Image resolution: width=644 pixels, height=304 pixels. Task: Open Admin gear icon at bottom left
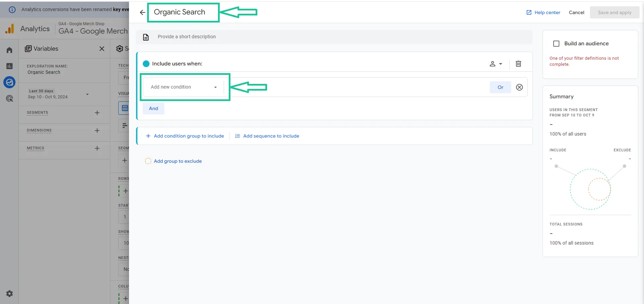[9, 294]
